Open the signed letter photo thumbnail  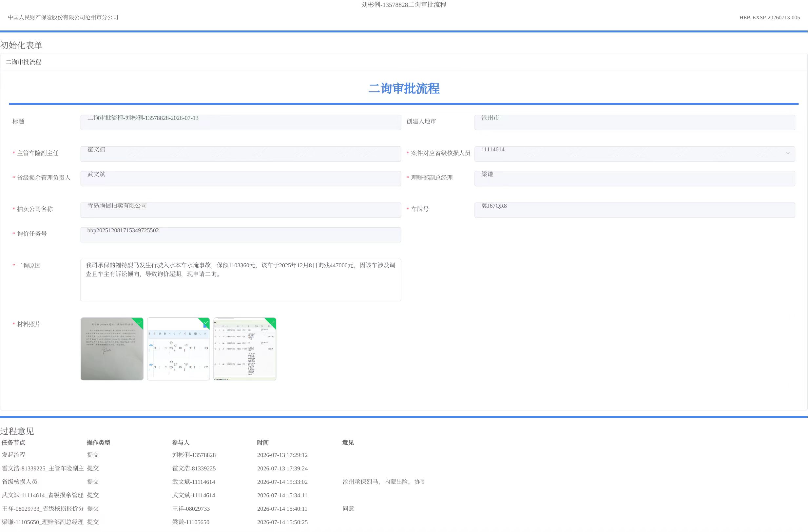coord(112,349)
